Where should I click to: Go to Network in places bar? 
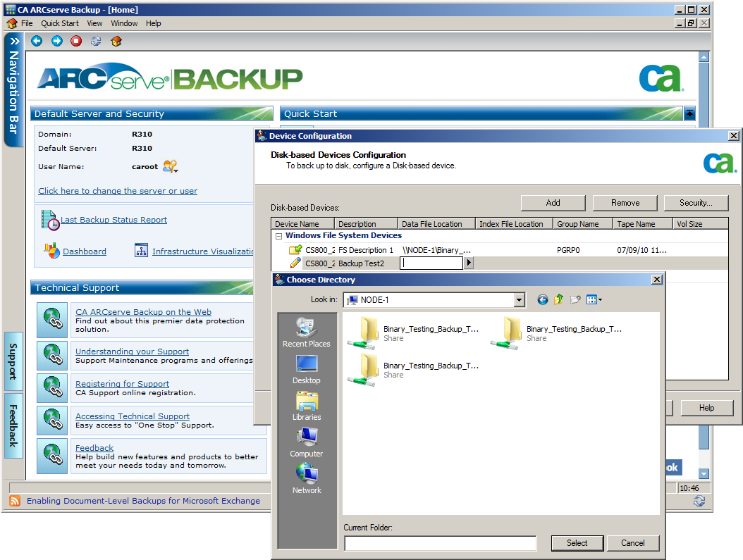307,479
